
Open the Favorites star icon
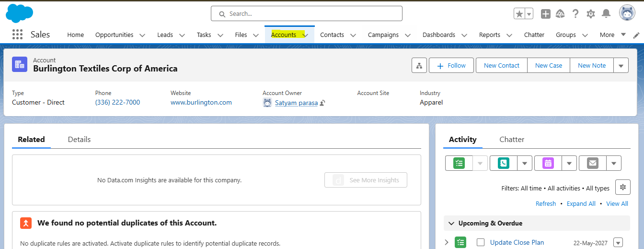pyautogui.click(x=519, y=14)
